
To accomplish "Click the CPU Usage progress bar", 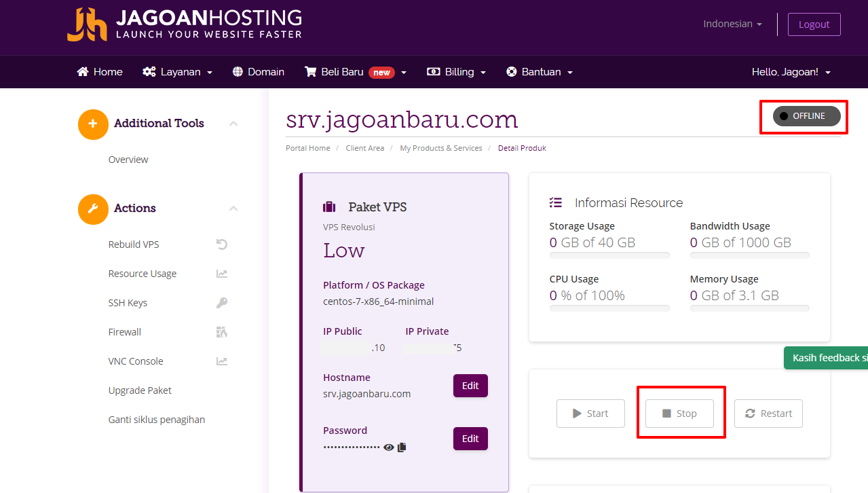I will [x=609, y=308].
